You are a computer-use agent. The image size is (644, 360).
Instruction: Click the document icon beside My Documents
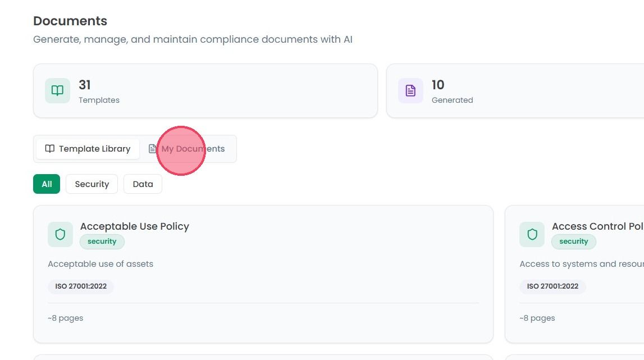[x=152, y=149]
